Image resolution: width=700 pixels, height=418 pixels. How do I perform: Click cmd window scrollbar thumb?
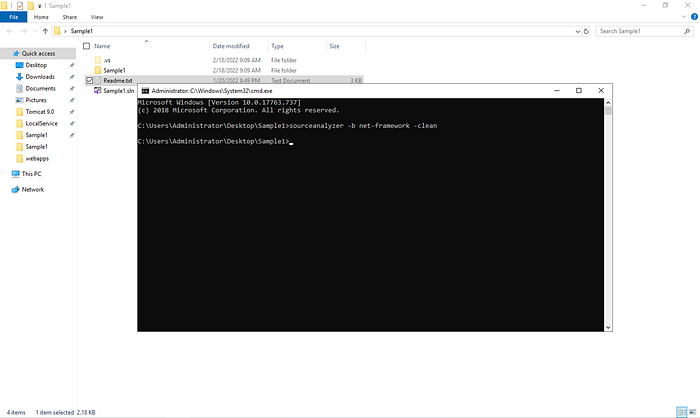[x=608, y=111]
